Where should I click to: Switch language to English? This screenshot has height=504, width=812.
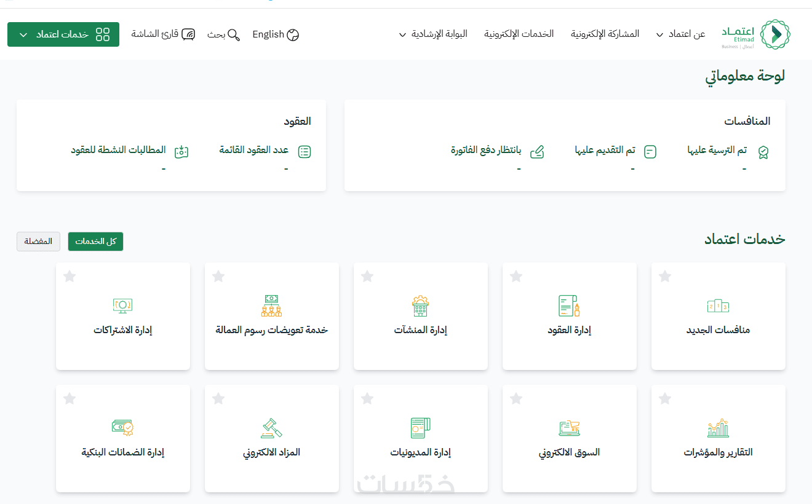[x=276, y=35]
